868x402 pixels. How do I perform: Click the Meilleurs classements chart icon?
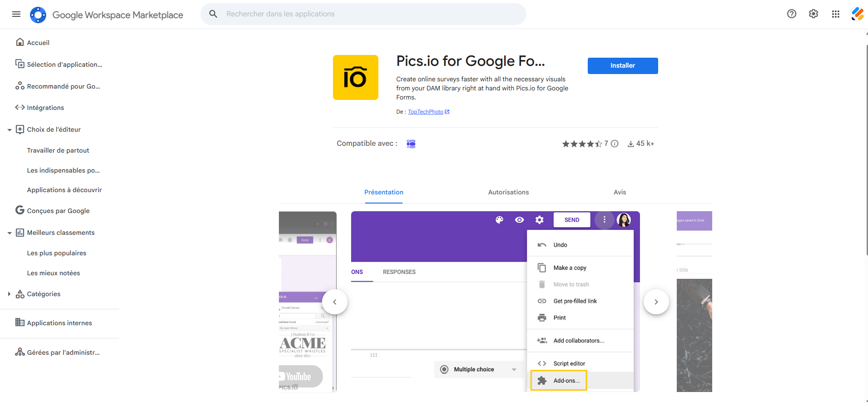(x=20, y=233)
